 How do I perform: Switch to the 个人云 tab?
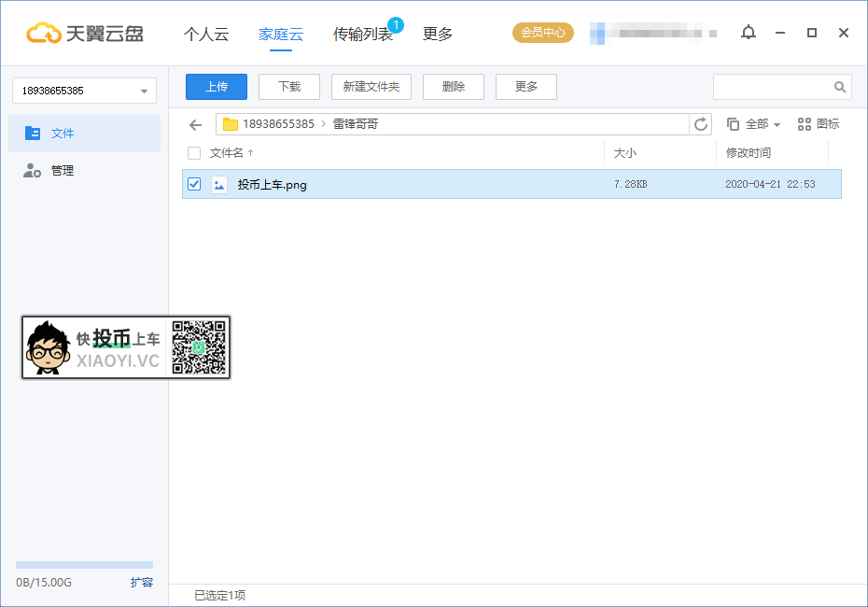[x=206, y=33]
